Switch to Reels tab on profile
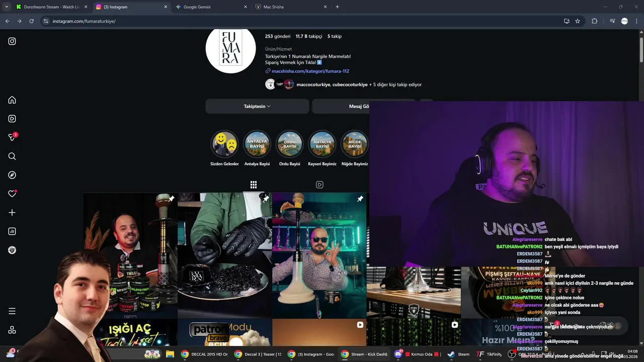Screen dimensions: 644x362 tap(319, 185)
